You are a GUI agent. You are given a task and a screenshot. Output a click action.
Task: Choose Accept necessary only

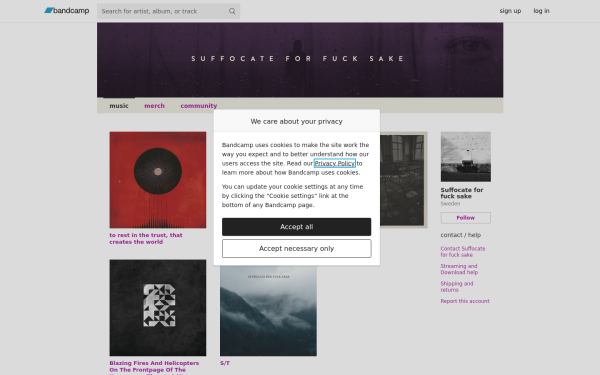click(x=297, y=248)
